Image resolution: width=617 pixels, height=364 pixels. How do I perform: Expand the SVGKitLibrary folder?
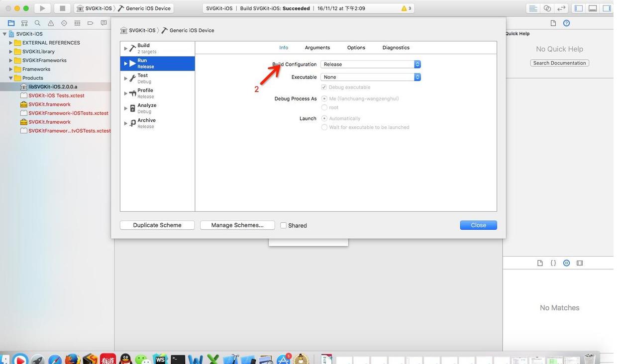[10, 51]
